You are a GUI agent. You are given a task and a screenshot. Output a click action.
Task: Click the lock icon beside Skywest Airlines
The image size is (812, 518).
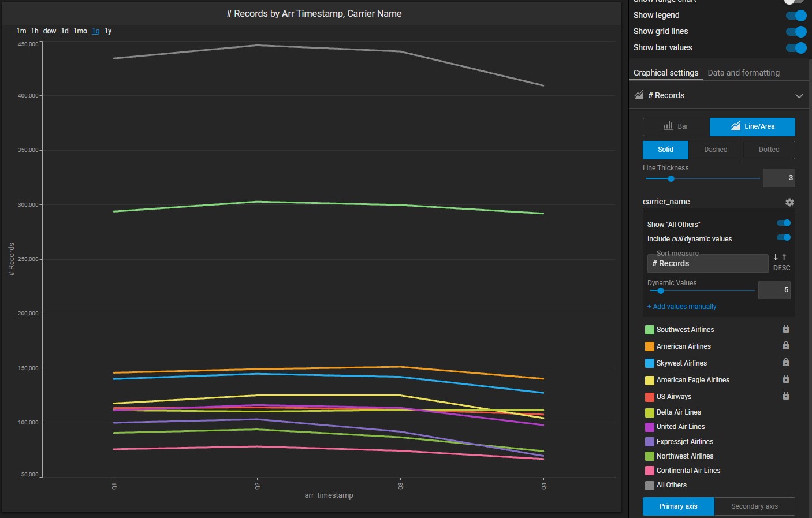click(x=785, y=363)
